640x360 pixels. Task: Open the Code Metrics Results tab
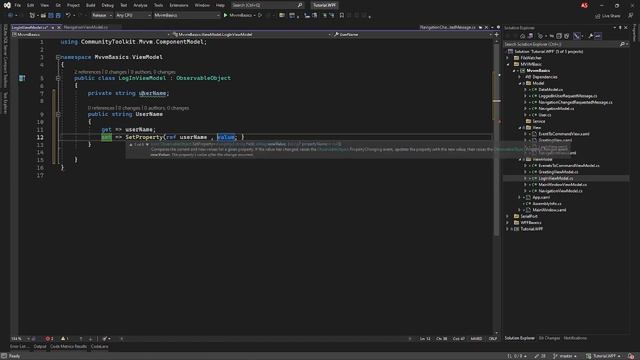pos(68,347)
